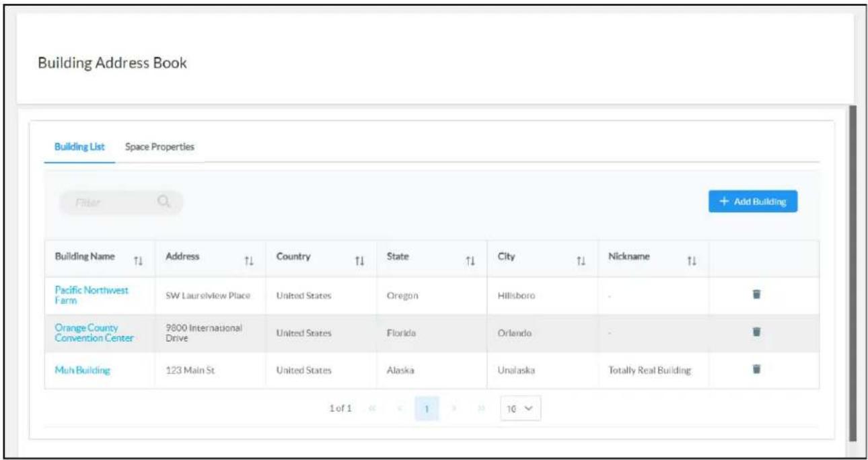The height and width of the screenshot is (460, 868).
Task: Click trash icon for Muh Building
Action: click(x=756, y=369)
